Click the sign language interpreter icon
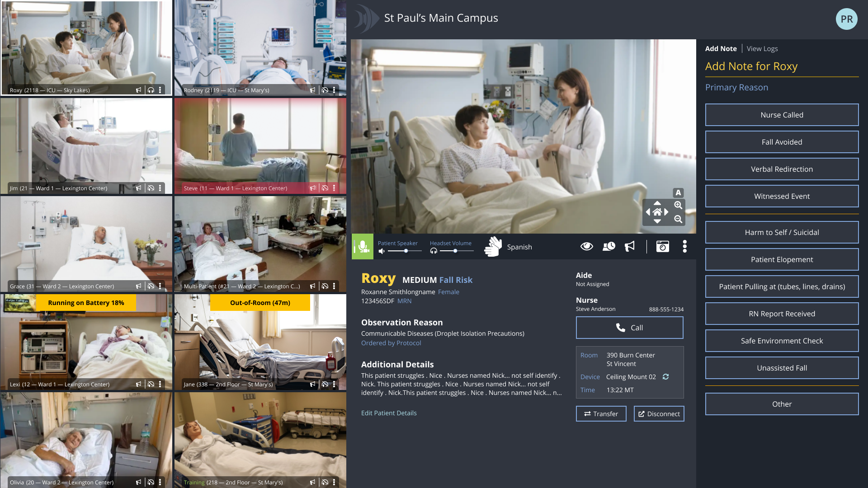The width and height of the screenshot is (868, 488). coord(493,247)
